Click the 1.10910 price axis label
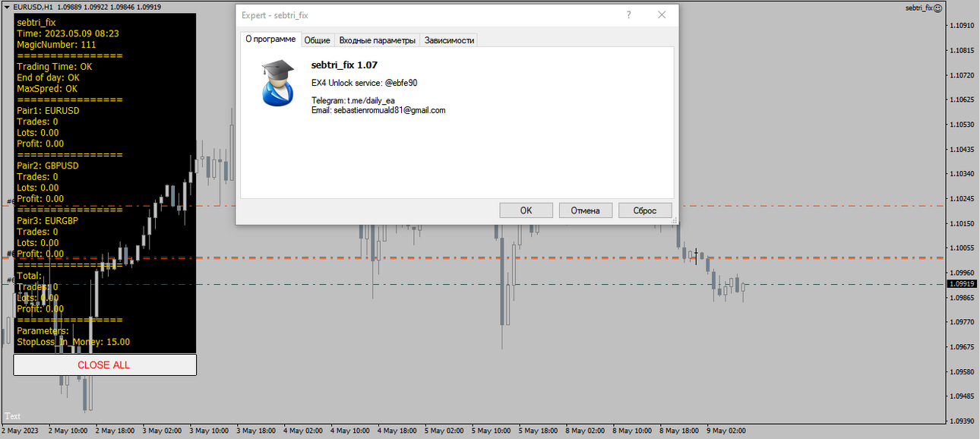The width and height of the screenshot is (980, 439). click(962, 25)
